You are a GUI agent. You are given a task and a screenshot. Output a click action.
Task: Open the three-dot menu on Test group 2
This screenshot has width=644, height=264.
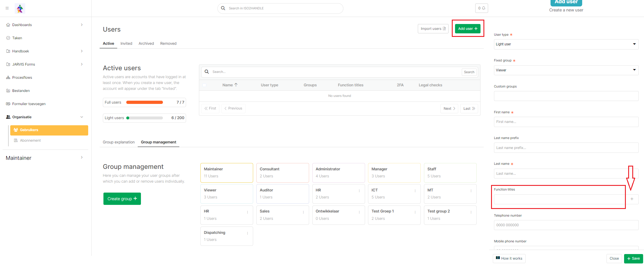click(471, 212)
